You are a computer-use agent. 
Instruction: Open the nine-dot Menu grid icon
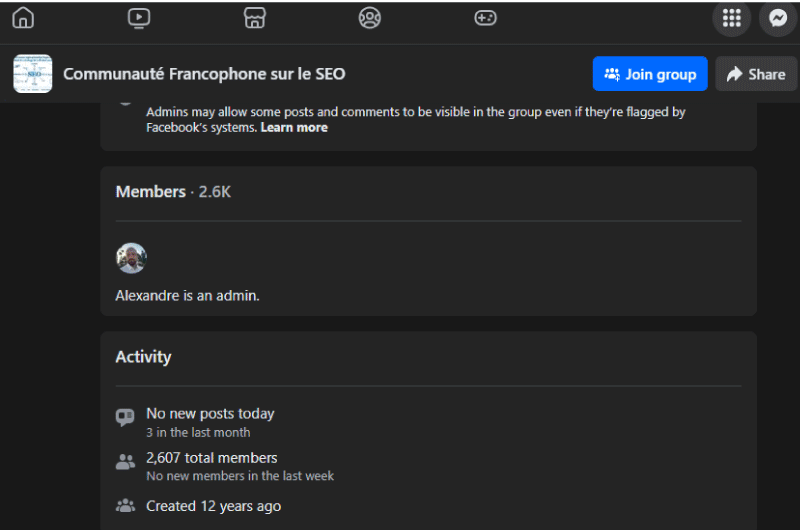coord(732,18)
